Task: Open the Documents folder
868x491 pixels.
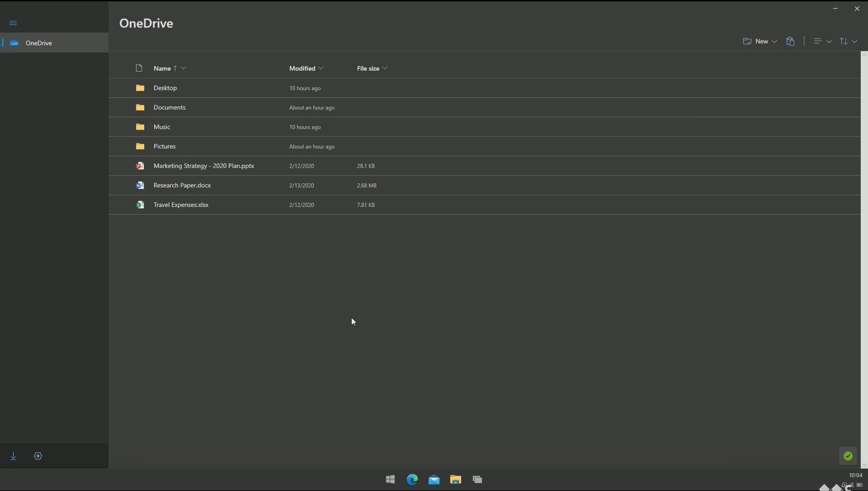Action: (170, 108)
